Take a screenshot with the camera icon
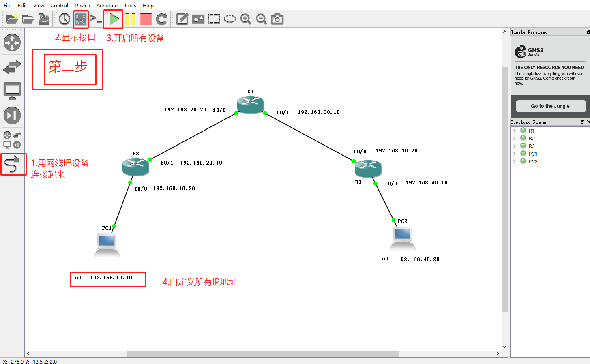 (x=277, y=19)
